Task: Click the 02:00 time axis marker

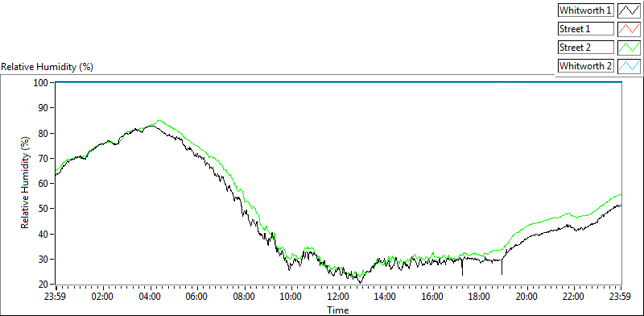Action: pyautogui.click(x=103, y=297)
